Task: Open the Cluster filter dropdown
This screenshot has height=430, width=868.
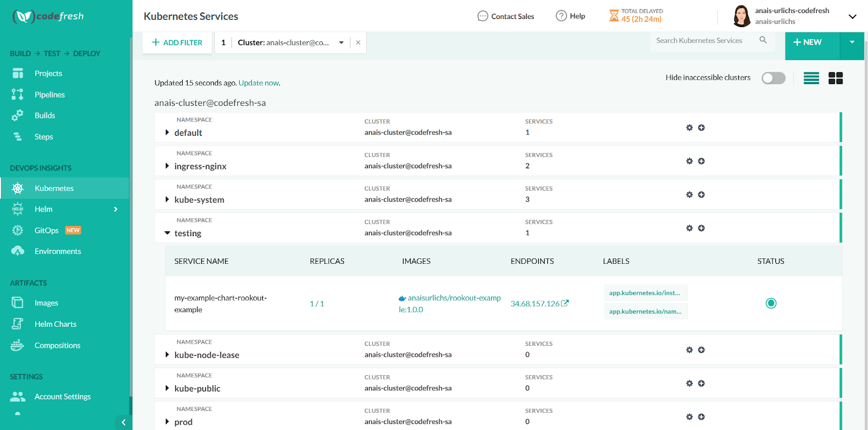Action: [x=341, y=43]
